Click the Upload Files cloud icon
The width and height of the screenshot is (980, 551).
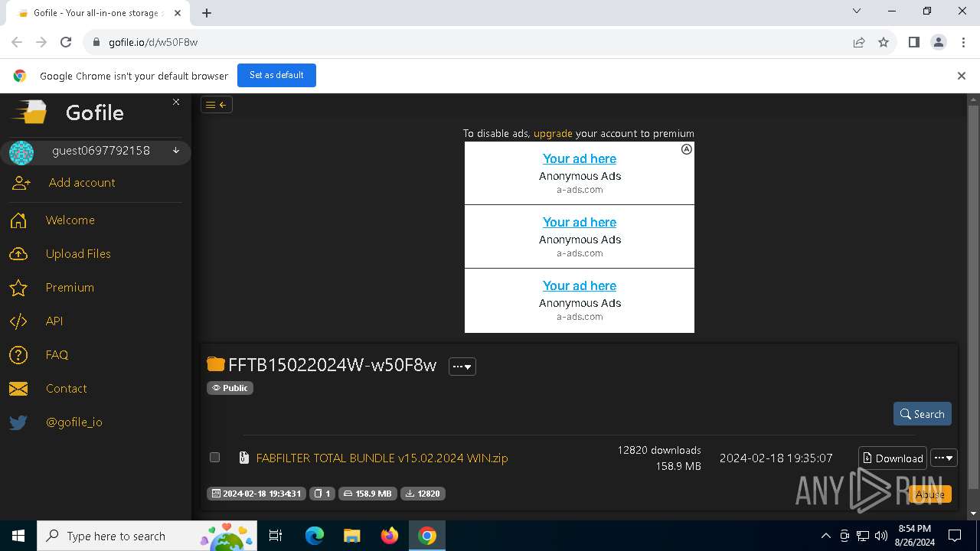click(x=18, y=254)
